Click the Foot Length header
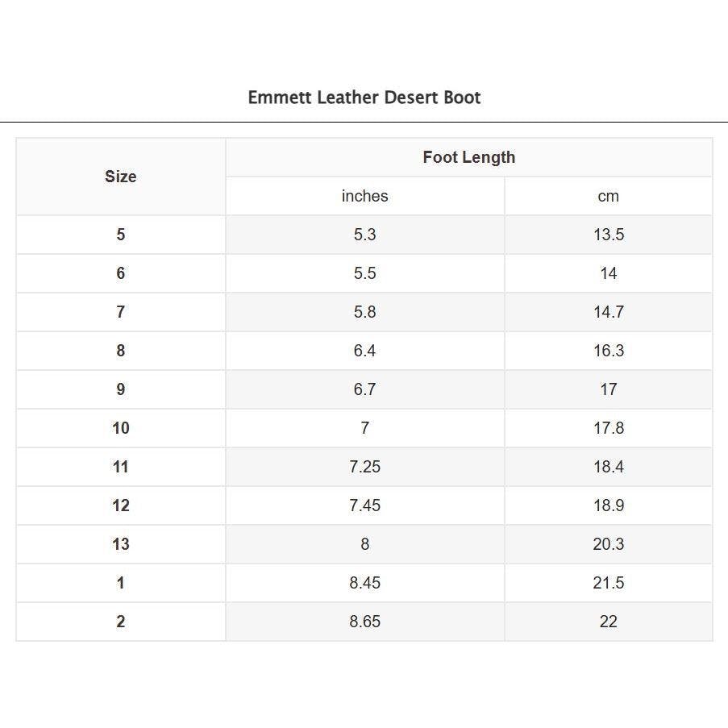The width and height of the screenshot is (728, 728). click(469, 157)
